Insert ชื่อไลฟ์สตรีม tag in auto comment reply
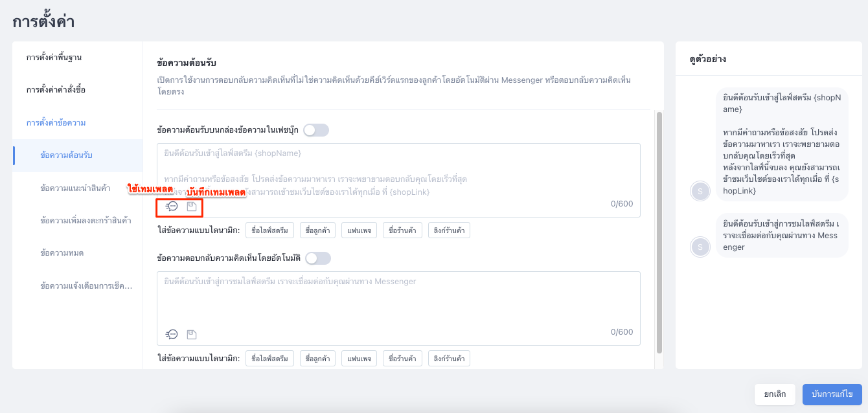 pos(270,359)
